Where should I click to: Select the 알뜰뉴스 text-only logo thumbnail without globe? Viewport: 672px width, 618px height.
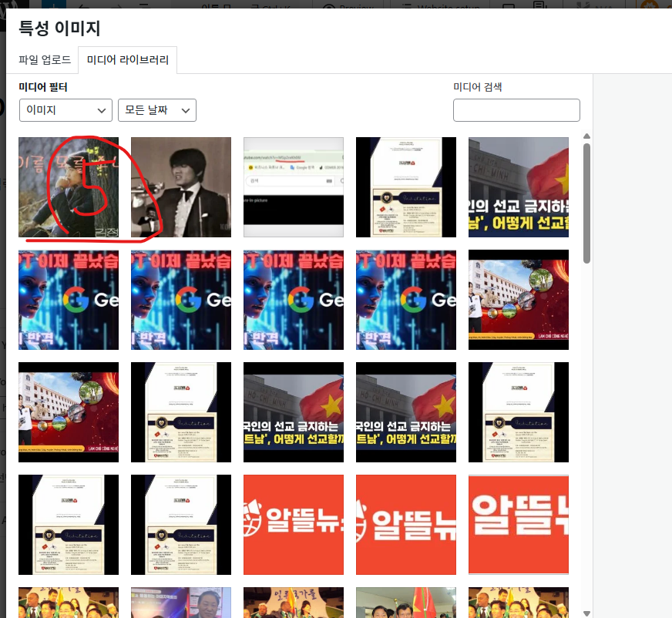click(x=519, y=525)
